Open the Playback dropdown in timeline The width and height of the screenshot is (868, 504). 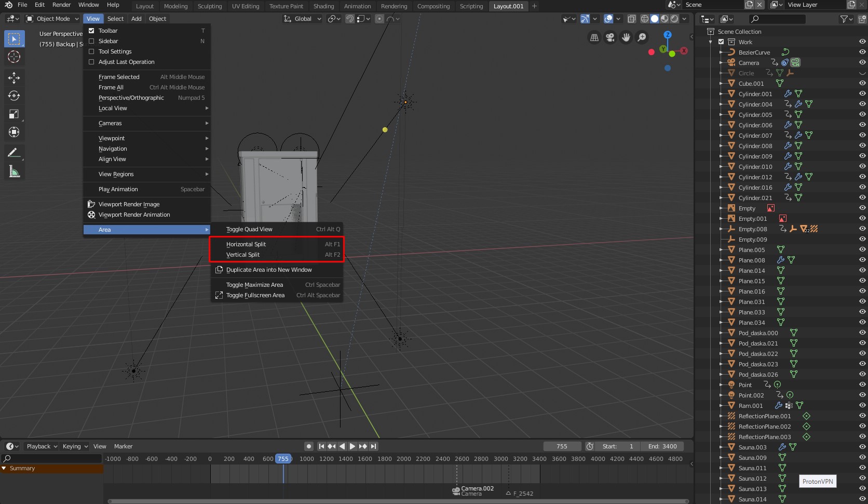42,446
